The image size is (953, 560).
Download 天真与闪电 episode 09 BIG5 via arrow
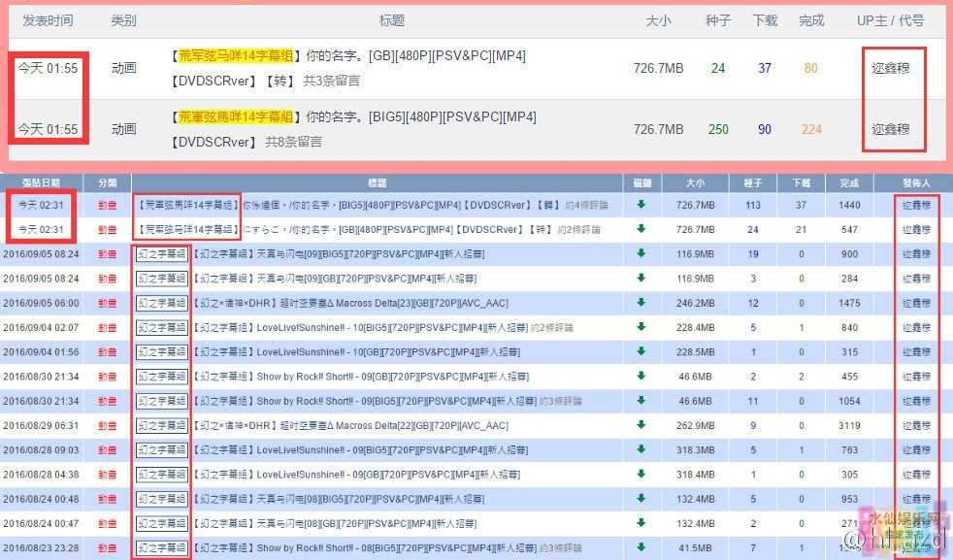coord(641,254)
